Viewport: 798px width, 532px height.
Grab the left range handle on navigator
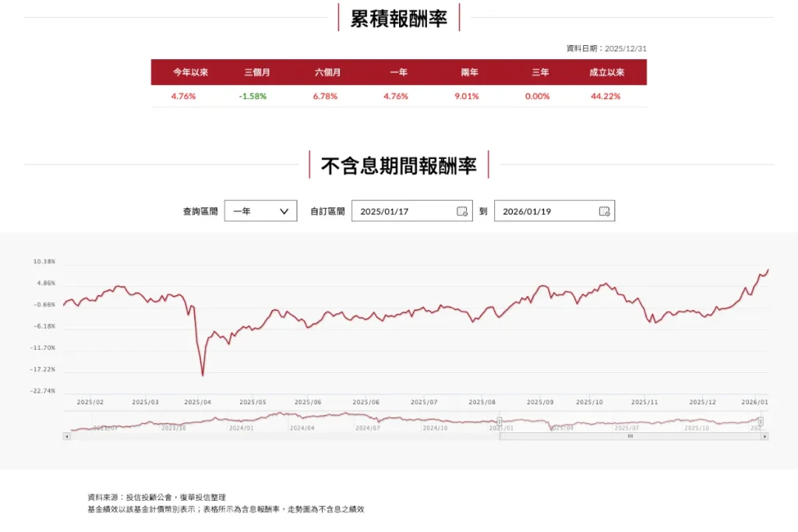click(x=500, y=421)
